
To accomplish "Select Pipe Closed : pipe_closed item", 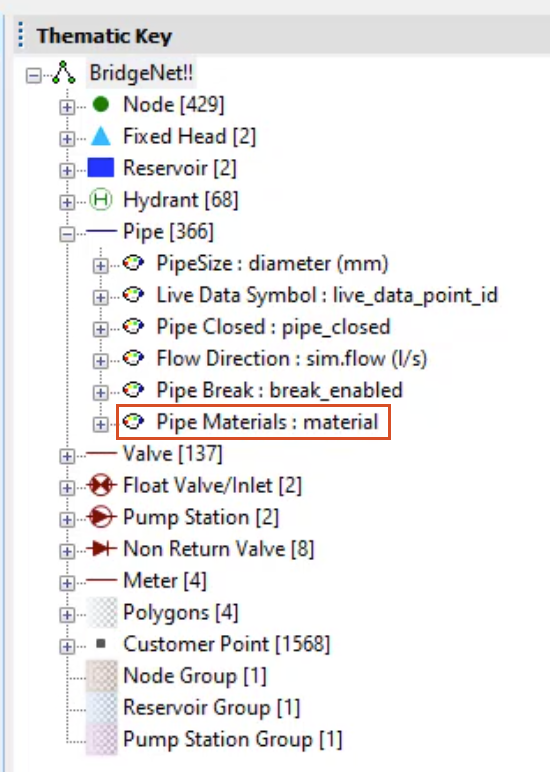I will coord(273,327).
